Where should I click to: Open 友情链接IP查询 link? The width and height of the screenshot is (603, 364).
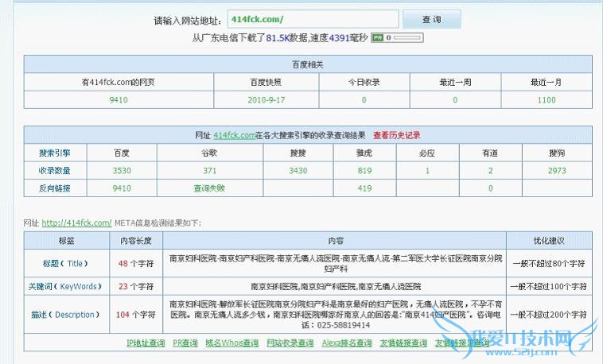462,343
